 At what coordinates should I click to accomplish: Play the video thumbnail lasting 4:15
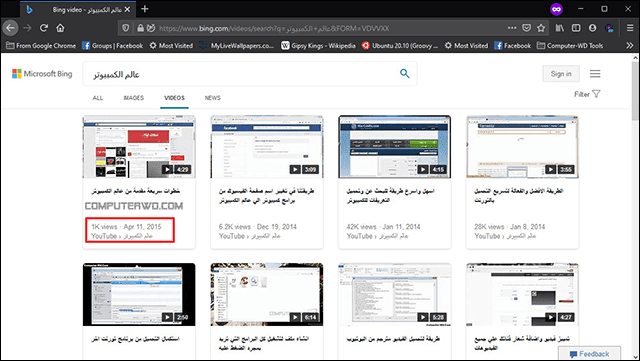point(395,147)
